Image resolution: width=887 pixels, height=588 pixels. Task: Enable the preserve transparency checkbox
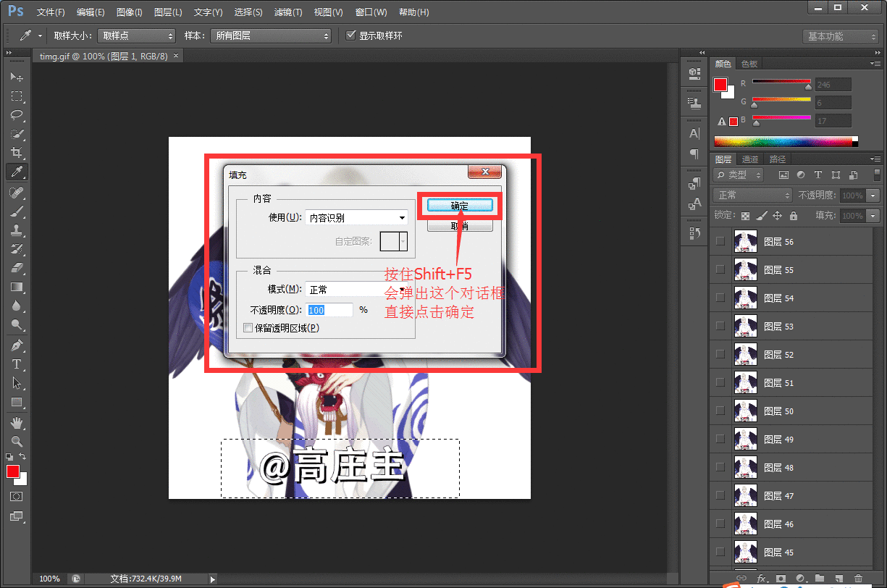click(248, 328)
